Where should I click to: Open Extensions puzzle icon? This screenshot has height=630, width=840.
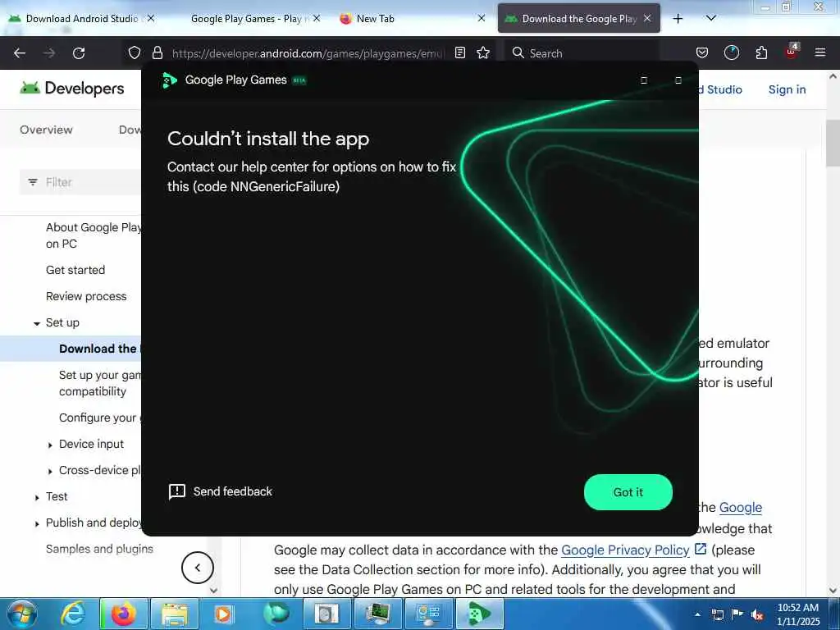(761, 52)
